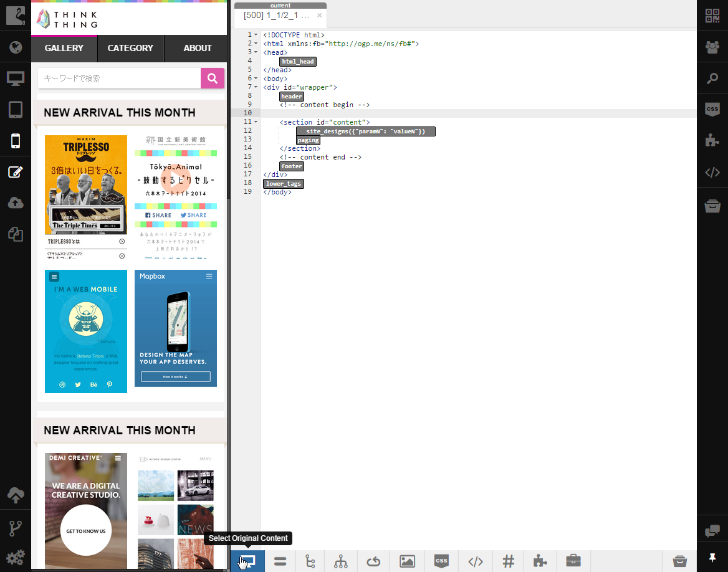
Task: Open the globe icon in left sidebar
Action: tap(16, 47)
